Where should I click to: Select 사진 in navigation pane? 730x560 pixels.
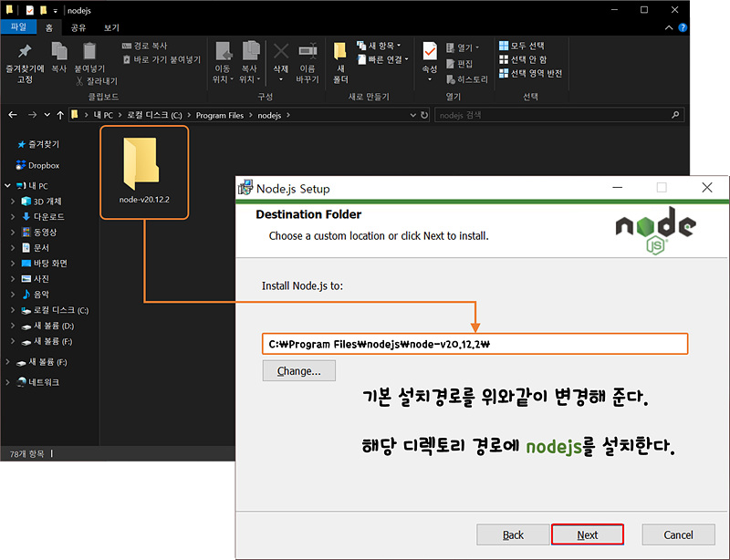[x=36, y=279]
